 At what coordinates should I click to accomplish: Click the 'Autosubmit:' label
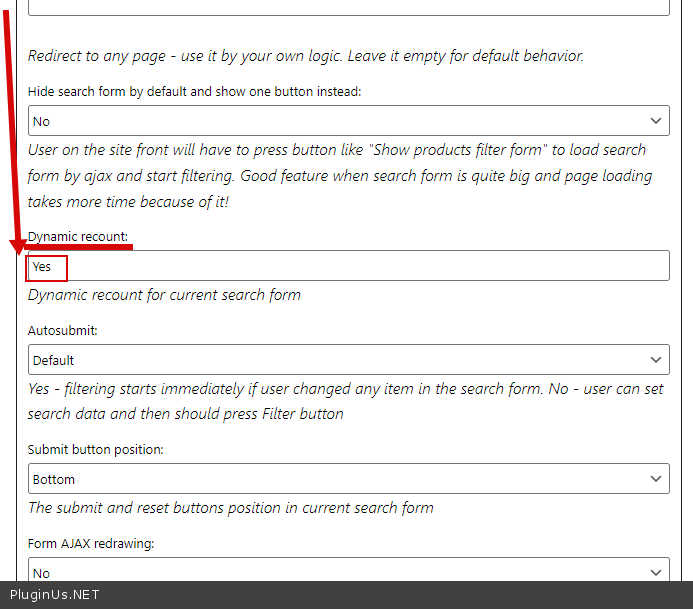tap(63, 330)
